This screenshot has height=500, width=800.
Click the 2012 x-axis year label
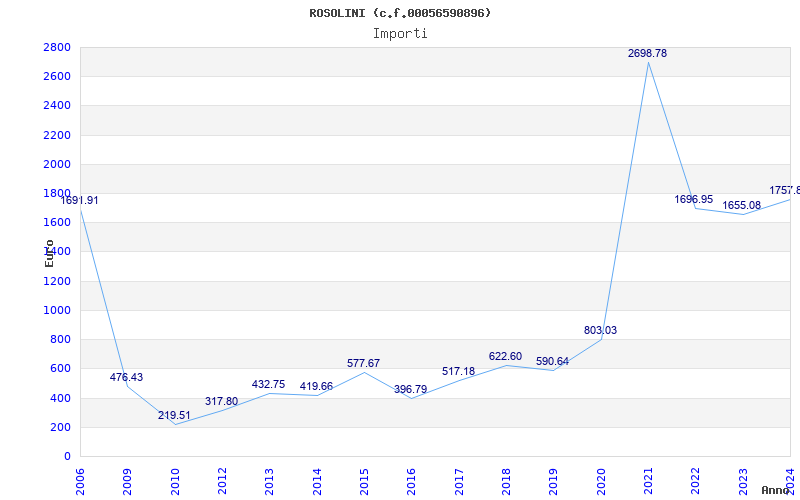coord(222,482)
